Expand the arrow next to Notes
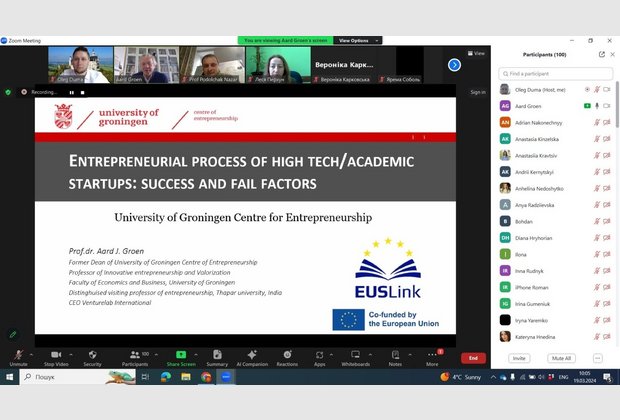This screenshot has width=620, height=420. 410,354
